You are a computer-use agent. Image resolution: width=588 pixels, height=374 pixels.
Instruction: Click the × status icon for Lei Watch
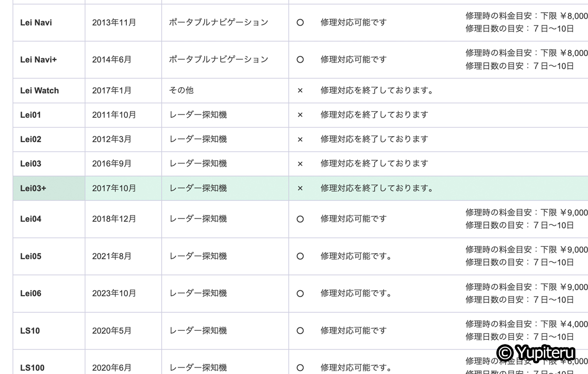coord(300,91)
